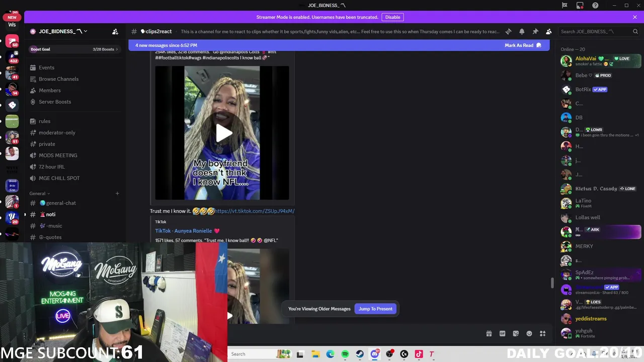Dismiss the Streamer Mode banner
Viewport: 644px width, 362px height.
tap(635, 17)
